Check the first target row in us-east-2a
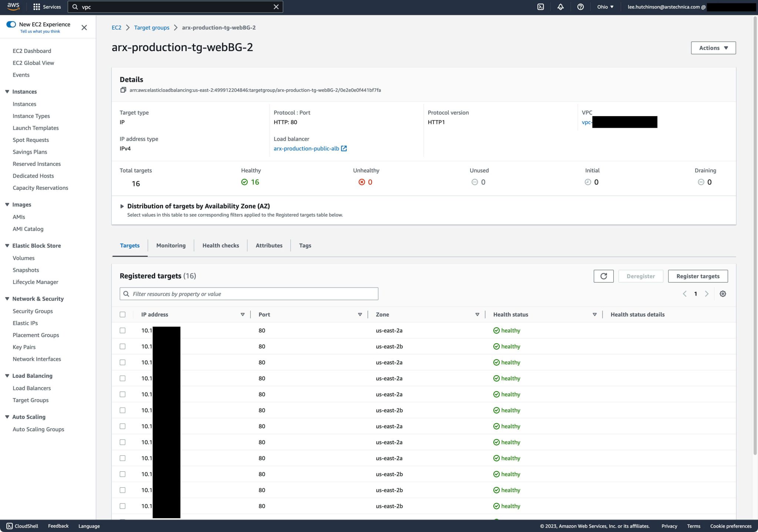This screenshot has width=758, height=532. click(x=123, y=330)
